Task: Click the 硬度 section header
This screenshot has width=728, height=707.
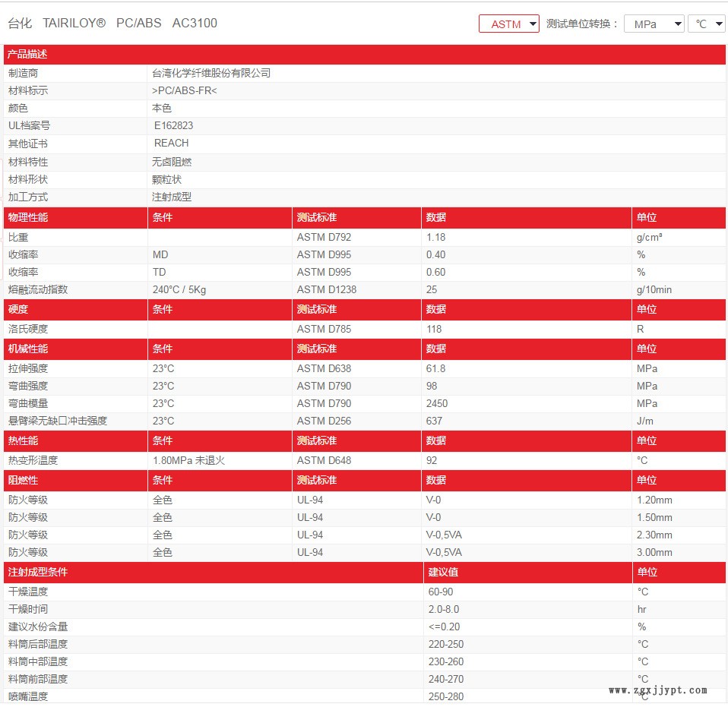Action: point(18,310)
